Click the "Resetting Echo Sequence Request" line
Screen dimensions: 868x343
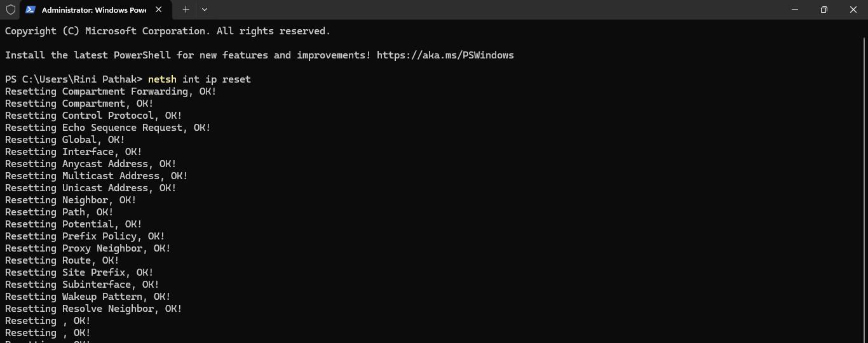(x=107, y=128)
